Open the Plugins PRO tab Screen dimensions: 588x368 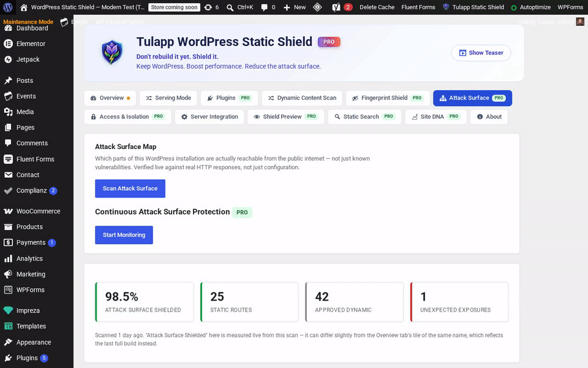(229, 98)
